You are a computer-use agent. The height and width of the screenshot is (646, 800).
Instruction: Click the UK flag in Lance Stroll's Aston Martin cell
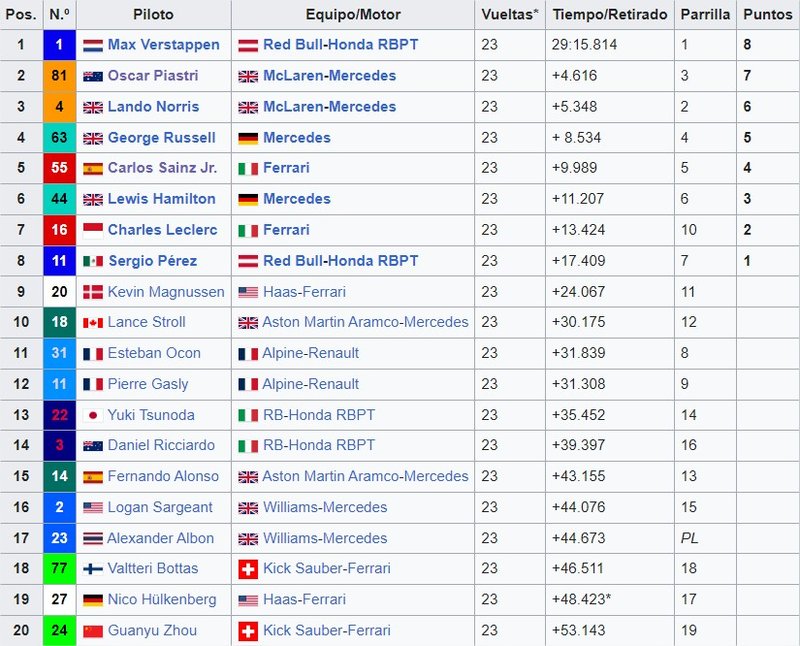pos(248,323)
